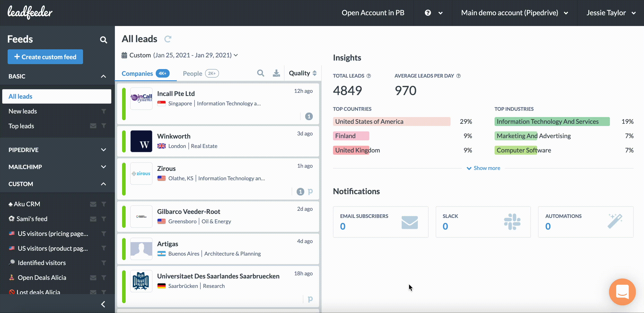Click the companies list search icon
The width and height of the screenshot is (644, 313).
(x=261, y=73)
